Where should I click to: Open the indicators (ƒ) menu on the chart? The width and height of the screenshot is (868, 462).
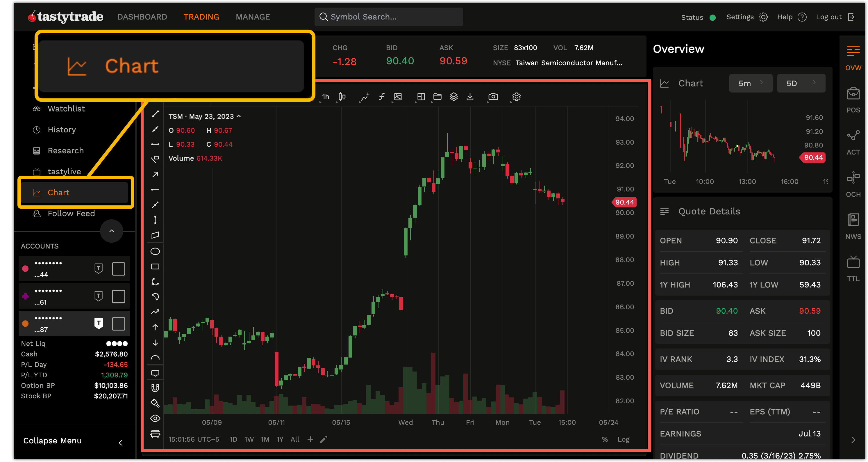(x=381, y=97)
